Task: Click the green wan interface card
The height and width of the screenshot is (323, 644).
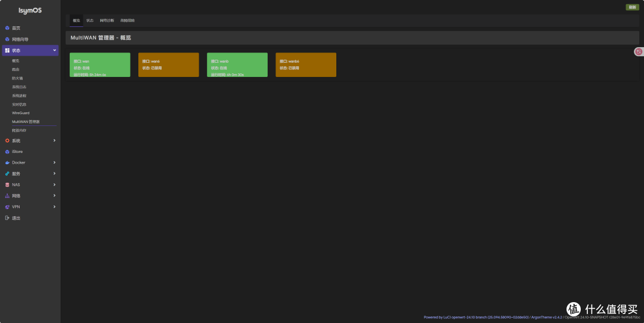Action: (100, 64)
